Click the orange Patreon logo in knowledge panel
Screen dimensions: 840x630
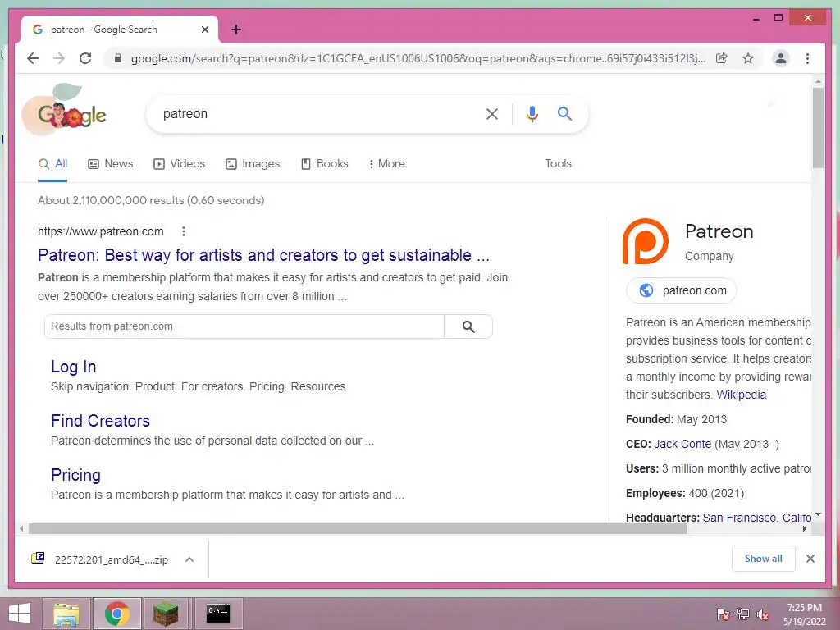645,241
